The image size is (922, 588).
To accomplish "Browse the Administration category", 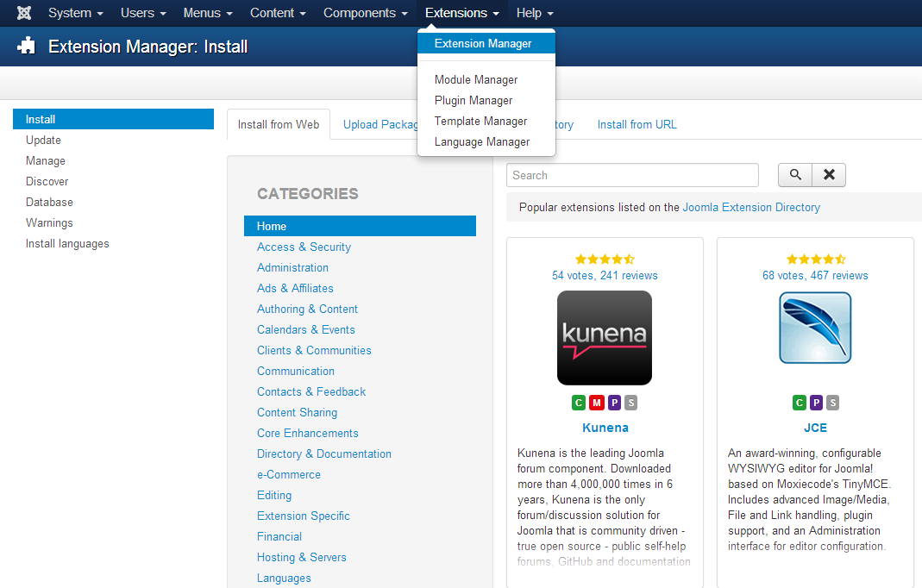I will (293, 267).
